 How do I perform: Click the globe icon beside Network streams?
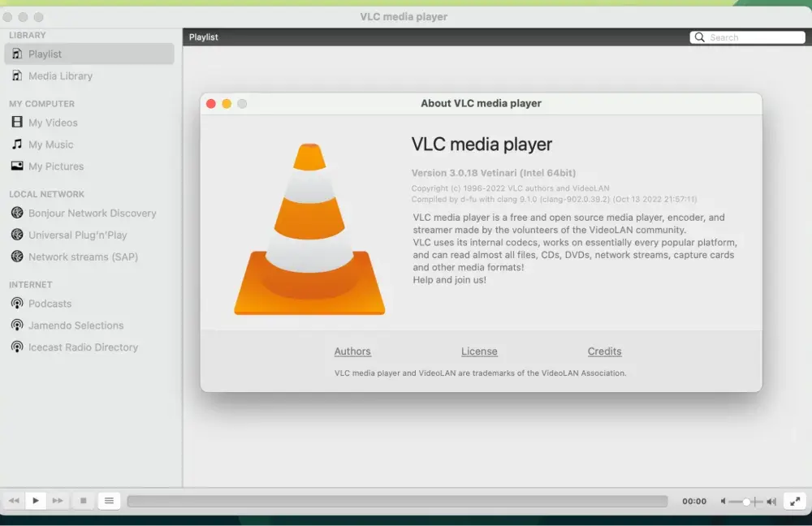[17, 256]
